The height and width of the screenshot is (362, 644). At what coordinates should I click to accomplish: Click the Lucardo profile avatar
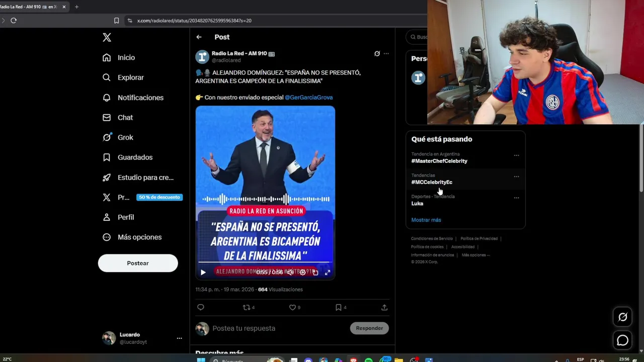coord(109,338)
